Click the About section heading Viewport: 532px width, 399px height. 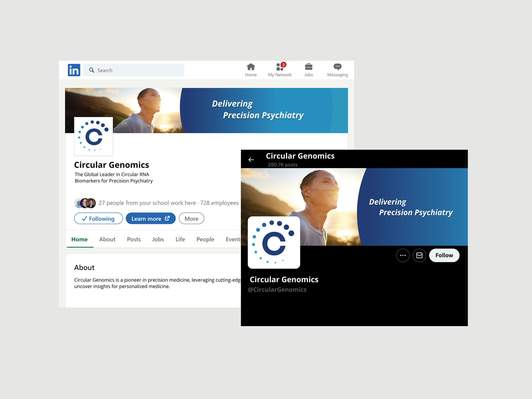84,267
